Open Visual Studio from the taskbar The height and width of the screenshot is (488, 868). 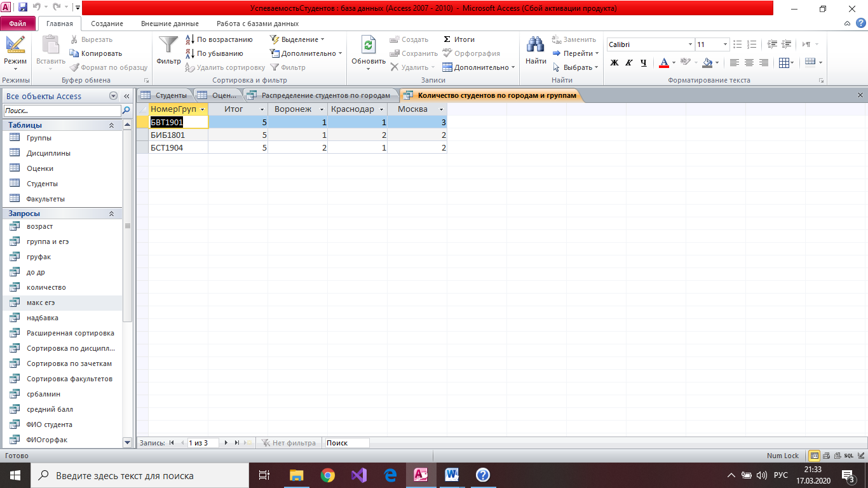click(359, 475)
